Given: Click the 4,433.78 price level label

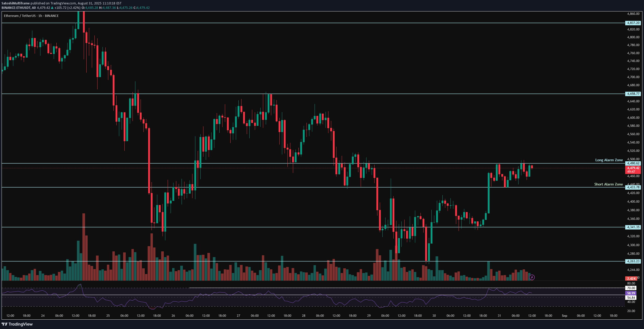Looking at the screenshot, I should click(x=633, y=187).
